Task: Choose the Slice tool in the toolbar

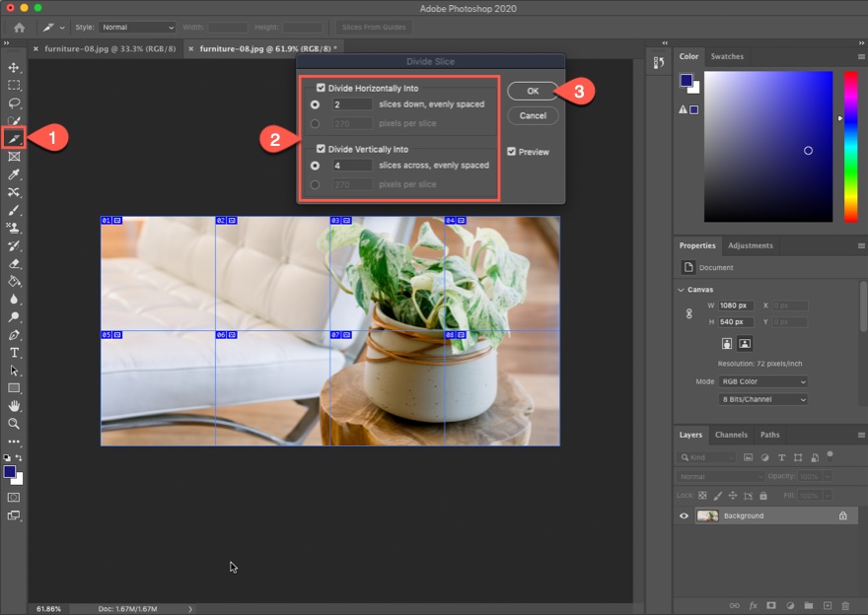Action: 14,138
